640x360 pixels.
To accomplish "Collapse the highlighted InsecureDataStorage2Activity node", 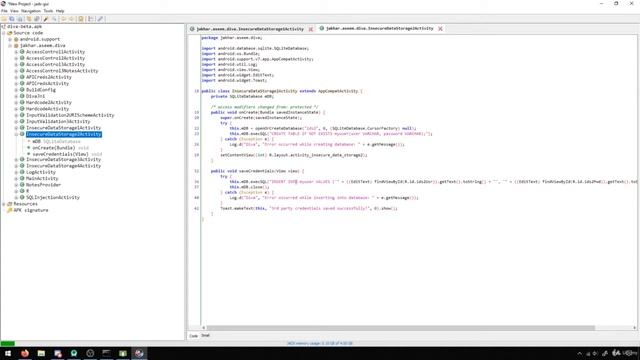I will coord(16,134).
